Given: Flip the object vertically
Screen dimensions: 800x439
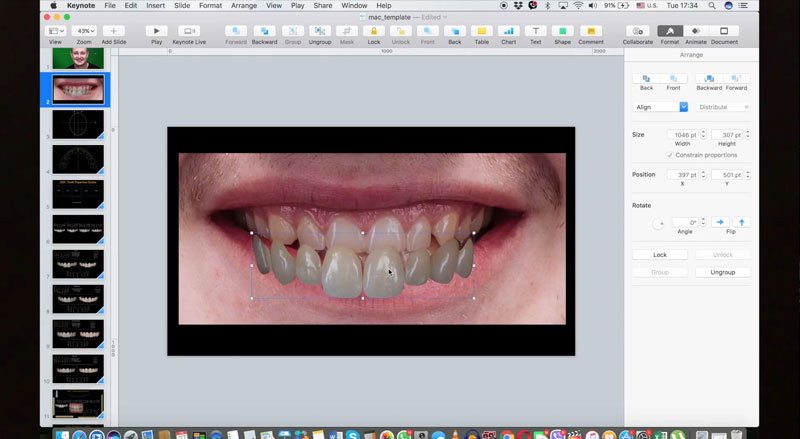Looking at the screenshot, I should point(741,222).
